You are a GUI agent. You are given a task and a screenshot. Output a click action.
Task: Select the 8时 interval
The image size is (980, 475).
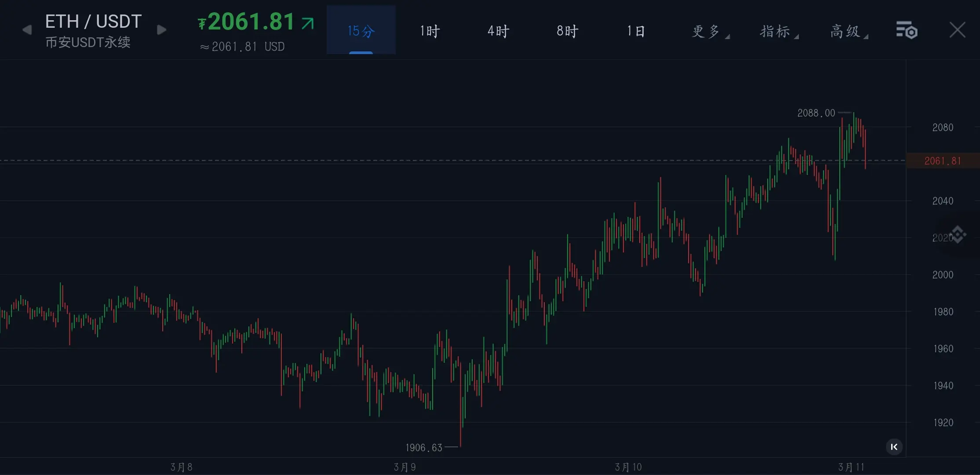567,31
